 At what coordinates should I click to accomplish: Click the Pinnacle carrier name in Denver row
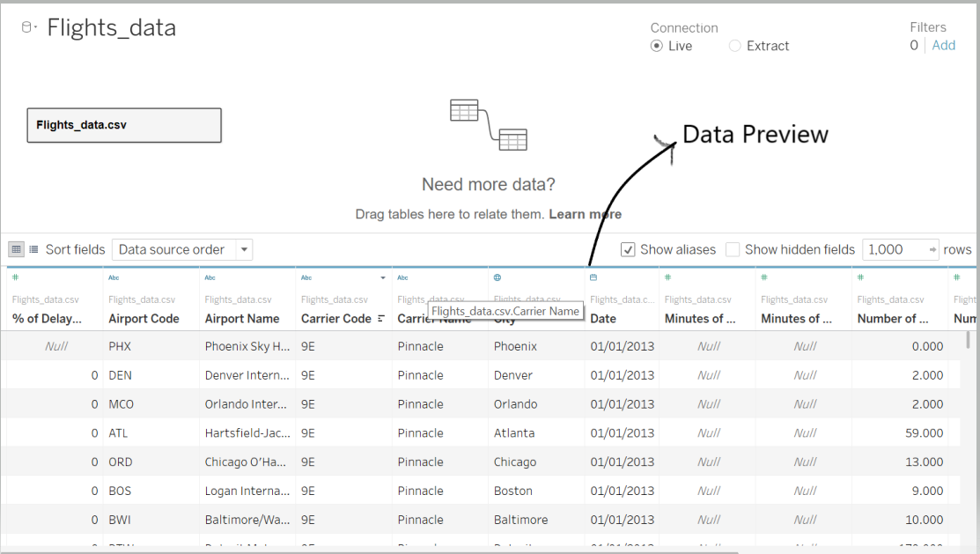pos(421,375)
